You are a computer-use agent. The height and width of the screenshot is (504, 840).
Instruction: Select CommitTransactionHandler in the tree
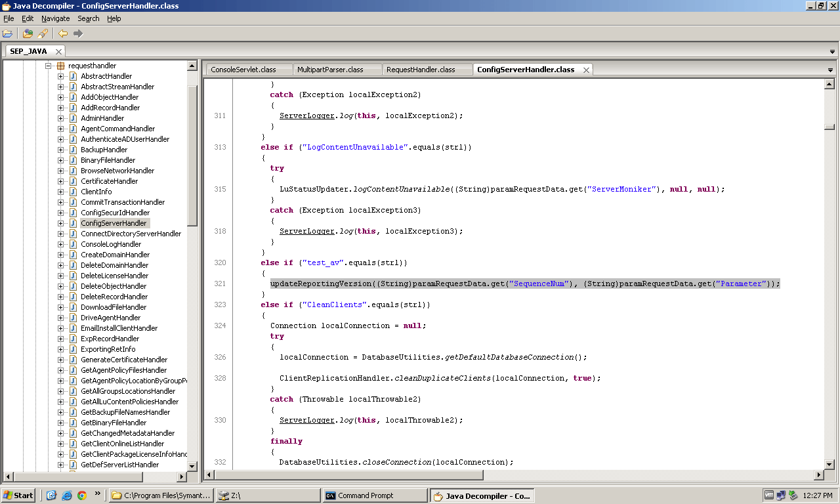(x=123, y=202)
